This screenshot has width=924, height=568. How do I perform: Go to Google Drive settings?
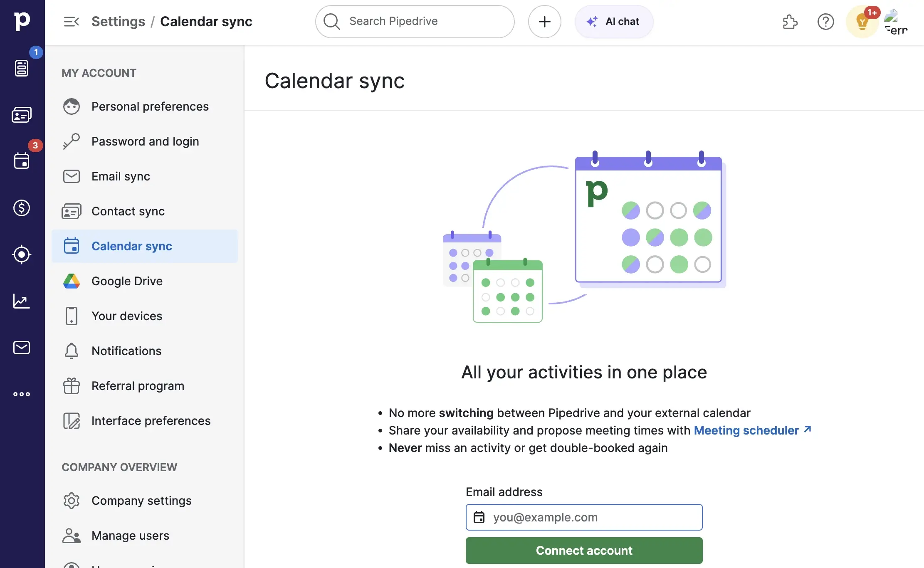pos(127,281)
